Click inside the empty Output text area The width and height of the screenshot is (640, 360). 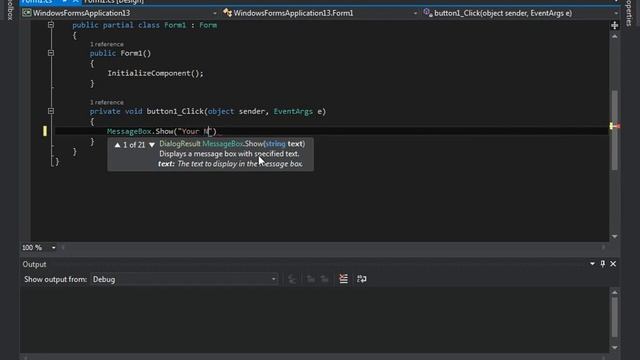[314, 320]
